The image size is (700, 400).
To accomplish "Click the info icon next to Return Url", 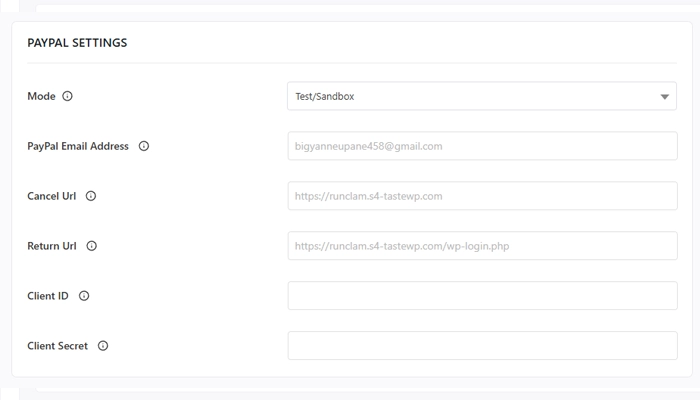I will (92, 246).
